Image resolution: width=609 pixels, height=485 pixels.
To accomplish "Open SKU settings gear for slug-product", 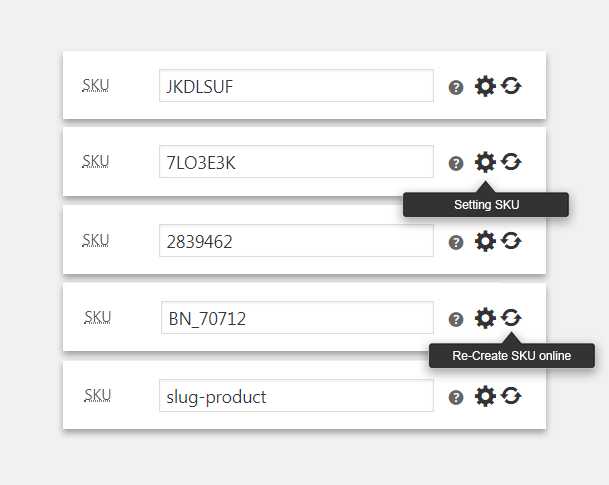I will point(485,396).
